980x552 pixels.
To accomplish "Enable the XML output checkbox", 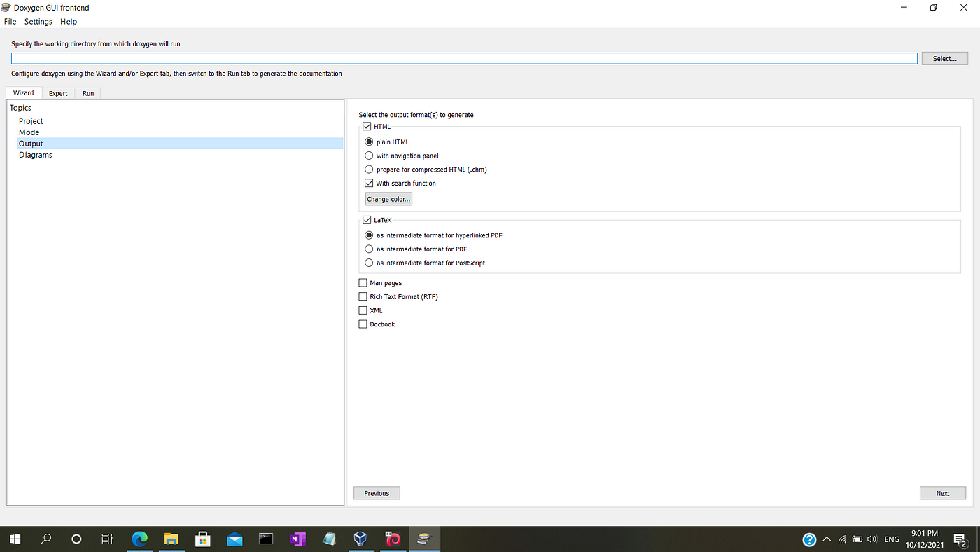I will coord(363,310).
